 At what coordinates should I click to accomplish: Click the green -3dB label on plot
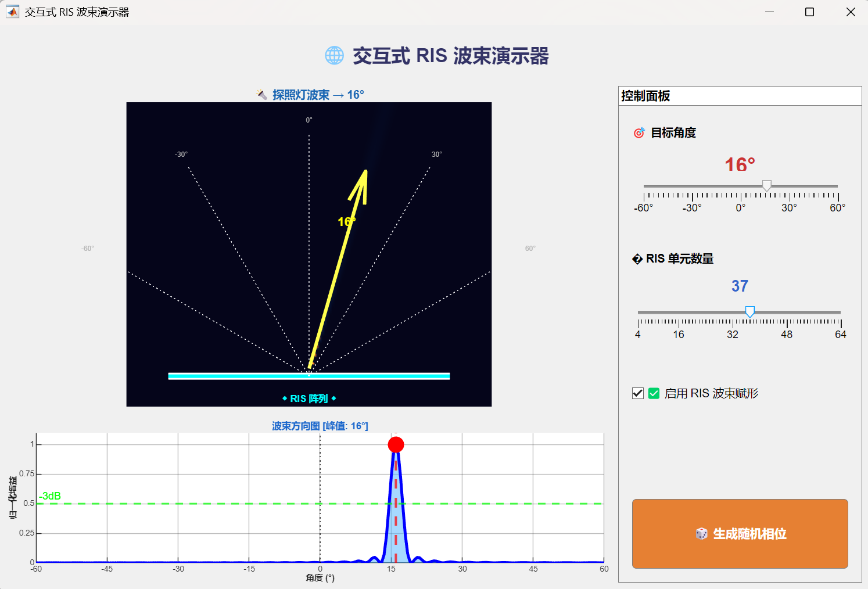point(51,496)
